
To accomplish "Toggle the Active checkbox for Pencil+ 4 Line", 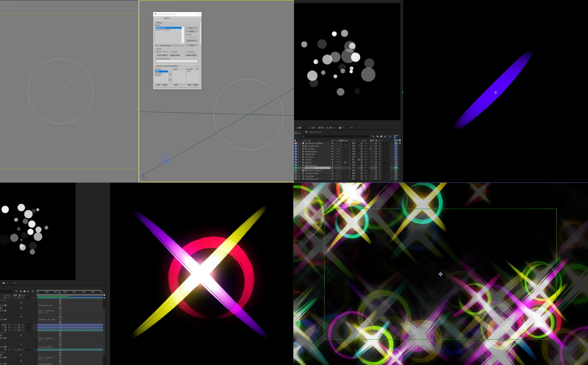I will point(186,35).
